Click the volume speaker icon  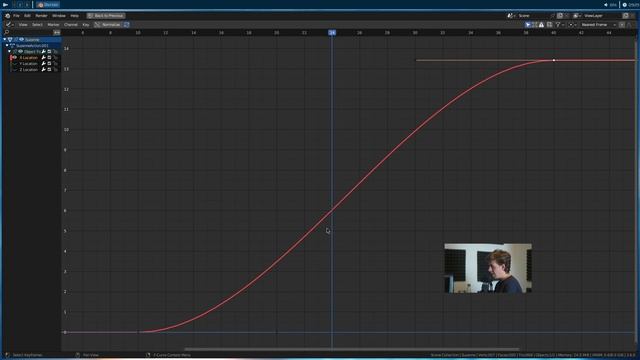click(x=606, y=4)
